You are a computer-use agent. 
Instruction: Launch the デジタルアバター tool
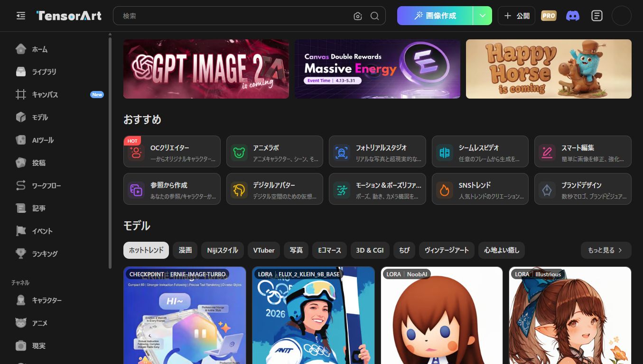click(275, 189)
